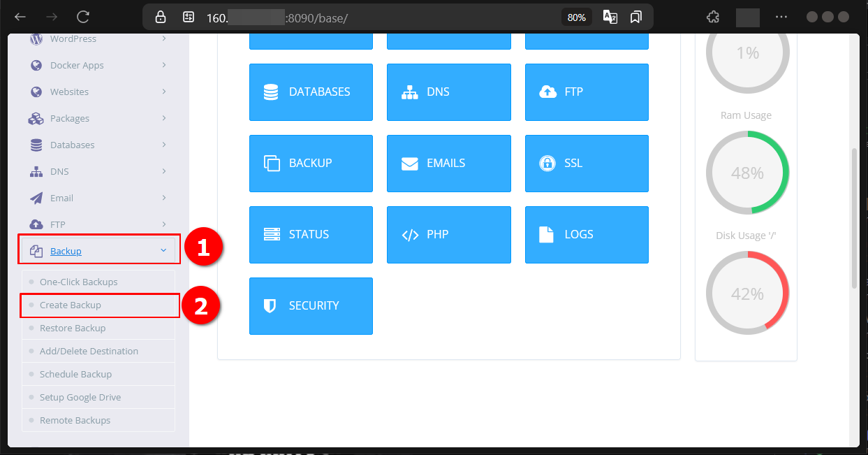Select Remote Backups submenu item
Image resolution: width=868 pixels, height=455 pixels.
tap(98, 420)
